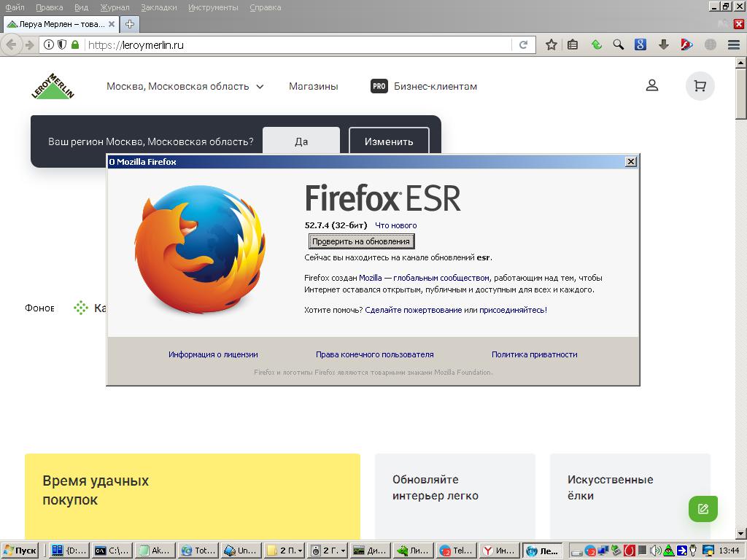Open the Искусственные ёлки card
The height and width of the screenshot is (560, 747).
click(630, 496)
